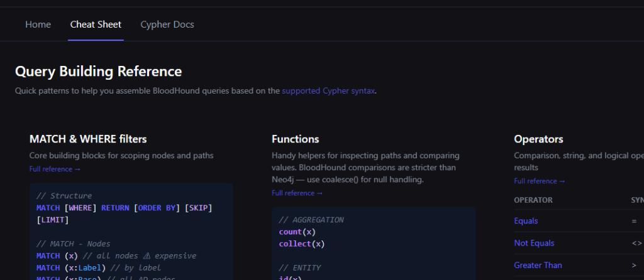
Task: Open Full reference under MATCH & WHERE filters
Action: (55, 169)
